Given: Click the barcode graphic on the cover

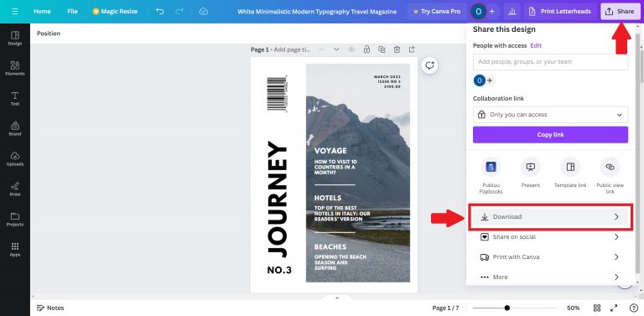Looking at the screenshot, I should [x=277, y=94].
